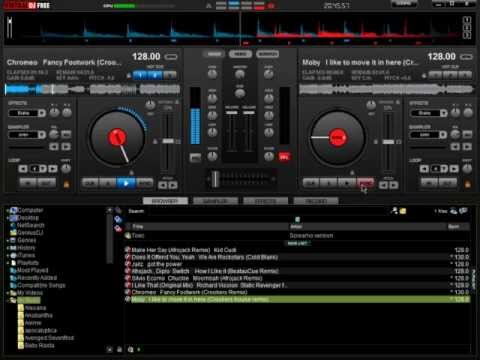
Task: Click right deck sampler play arrow
Action: click(467, 147)
